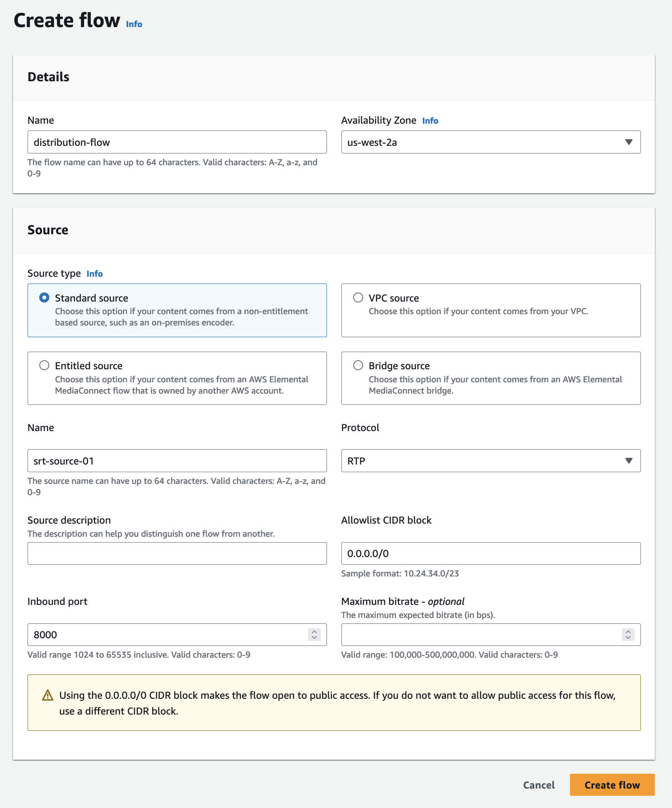Focus source Name field srt-source-01
Viewport: 672px width, 808px height.
click(x=177, y=461)
